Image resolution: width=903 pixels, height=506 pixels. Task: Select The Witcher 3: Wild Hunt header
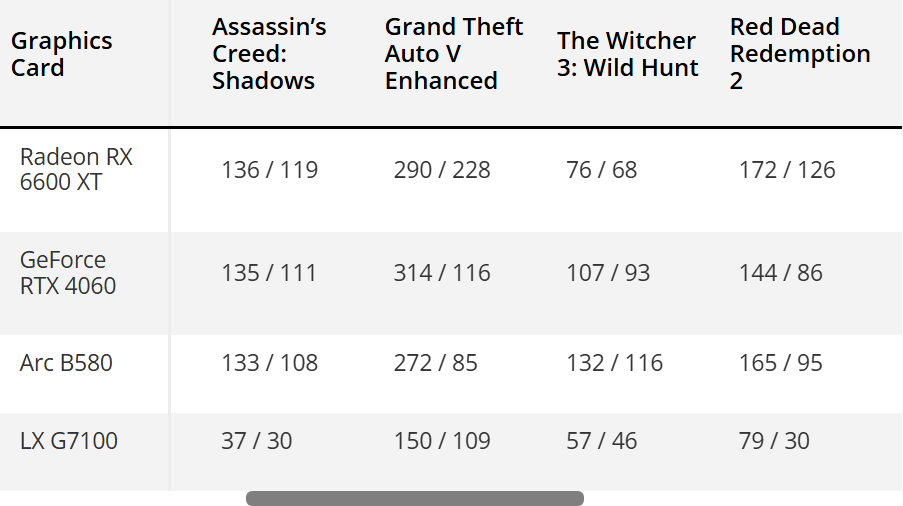628,54
